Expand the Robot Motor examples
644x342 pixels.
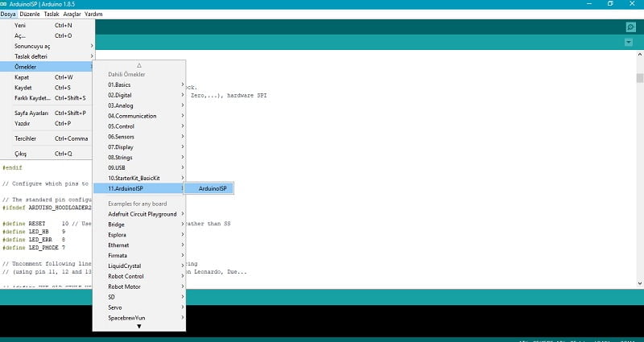coord(139,286)
